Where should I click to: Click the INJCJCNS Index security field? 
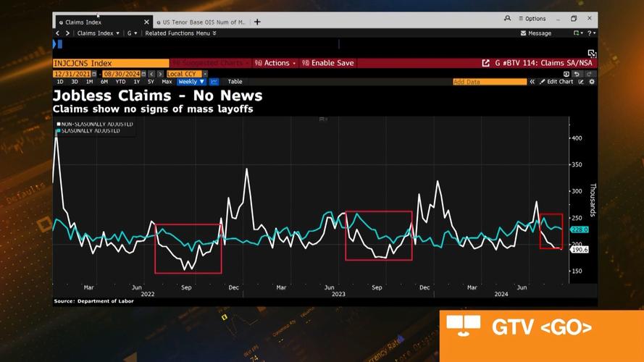click(x=111, y=63)
